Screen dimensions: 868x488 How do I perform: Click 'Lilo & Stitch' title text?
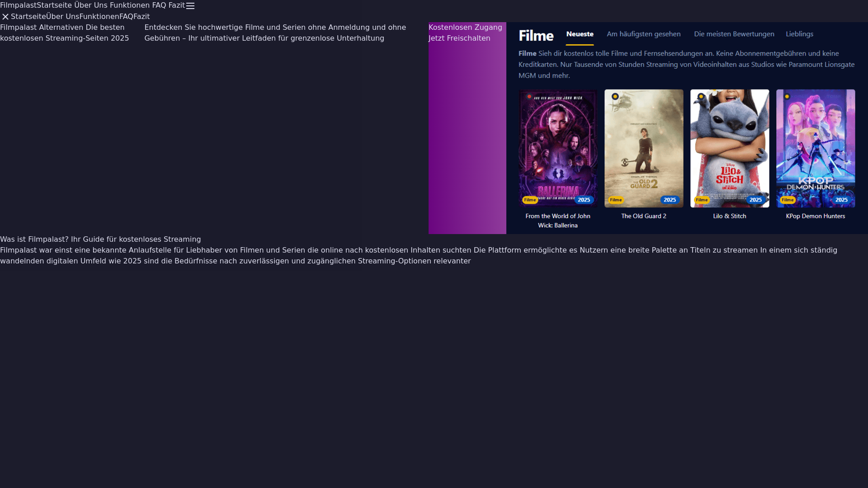pos(730,216)
